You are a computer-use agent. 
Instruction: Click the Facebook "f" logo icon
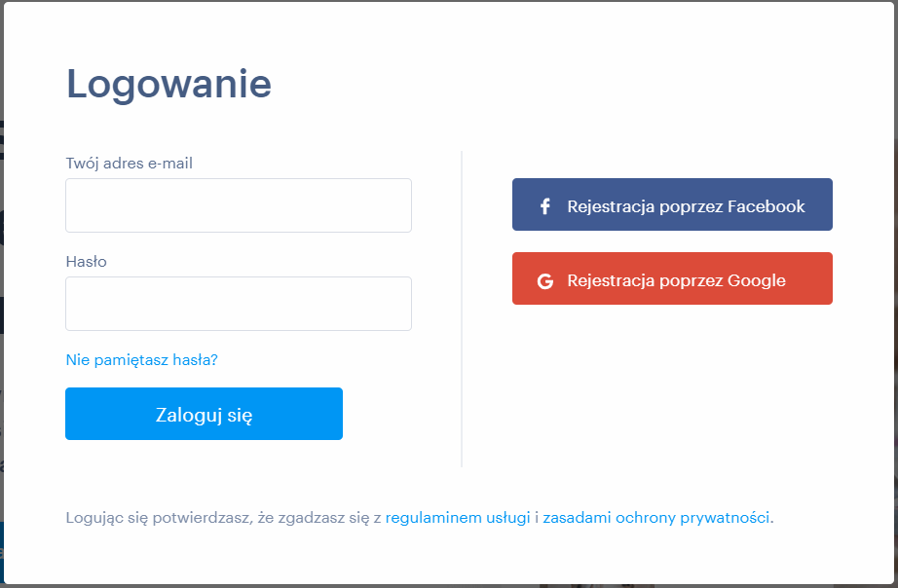pos(545,206)
